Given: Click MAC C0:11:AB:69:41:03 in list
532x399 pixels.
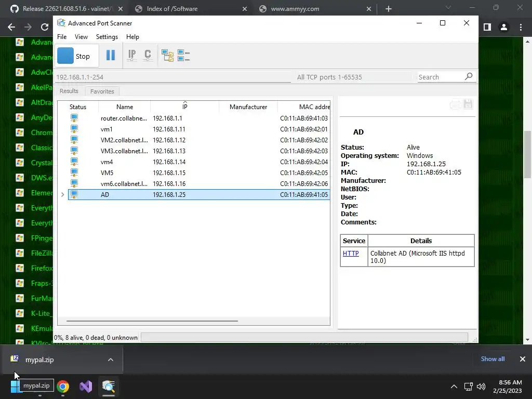Looking at the screenshot, I should pos(304,118).
